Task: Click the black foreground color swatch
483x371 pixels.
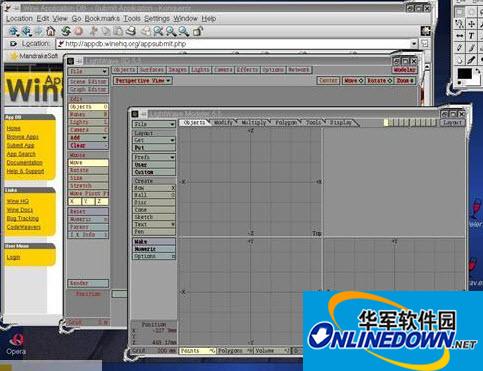Action: (464, 74)
